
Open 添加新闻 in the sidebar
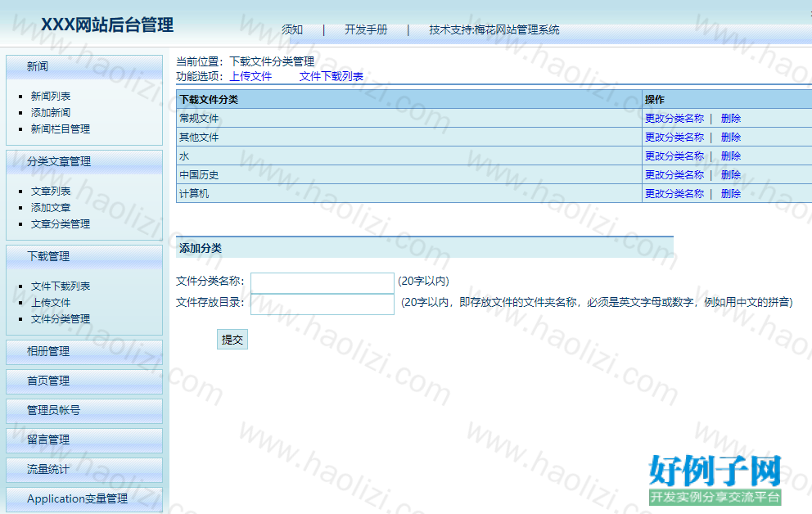51,113
